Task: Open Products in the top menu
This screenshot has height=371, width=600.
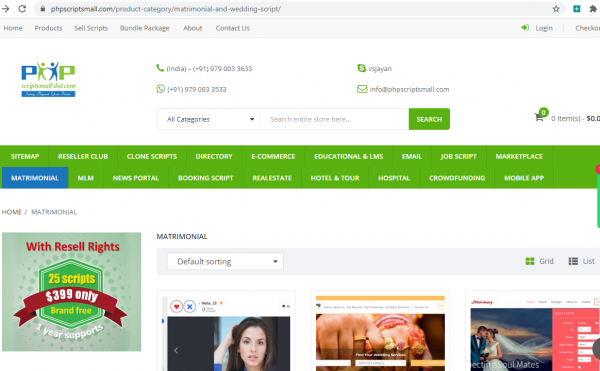Action: pyautogui.click(x=48, y=28)
